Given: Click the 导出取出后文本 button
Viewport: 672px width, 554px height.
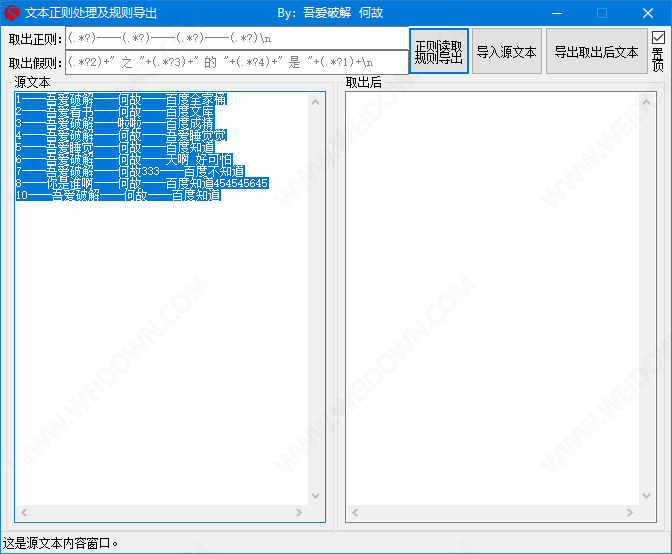Looking at the screenshot, I should tap(596, 52).
